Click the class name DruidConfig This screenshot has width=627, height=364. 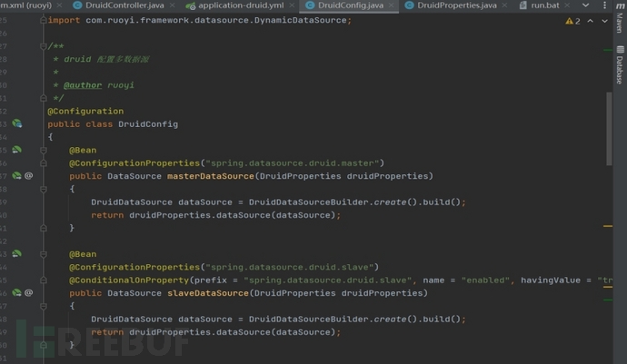coord(148,123)
